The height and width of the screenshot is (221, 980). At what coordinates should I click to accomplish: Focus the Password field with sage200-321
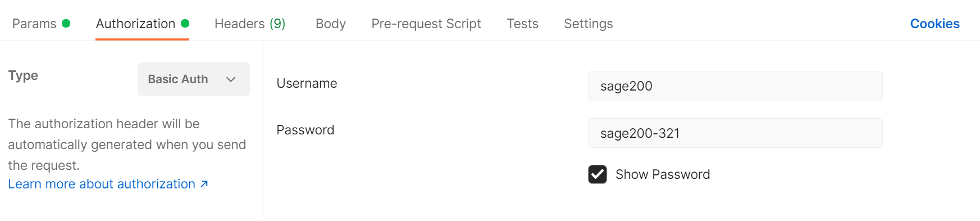(735, 133)
